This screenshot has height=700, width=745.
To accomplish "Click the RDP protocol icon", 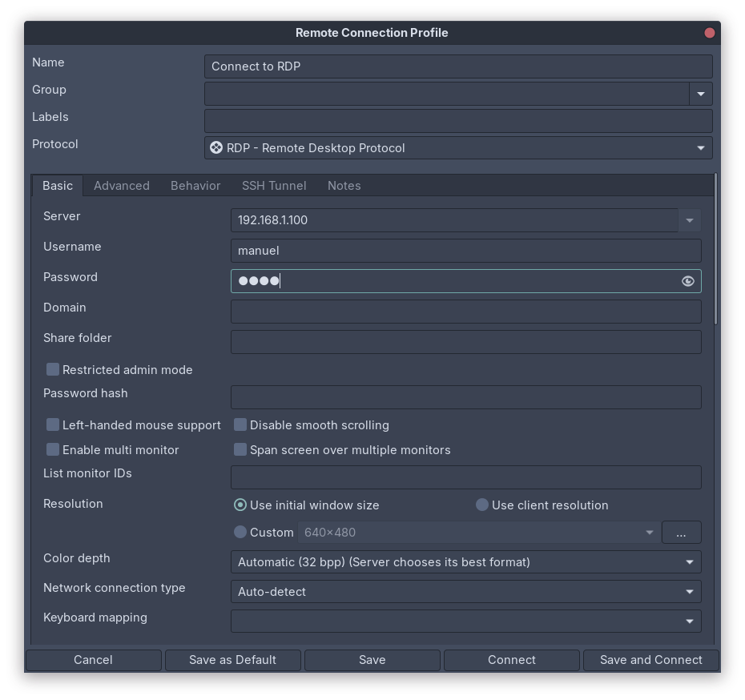I will click(215, 147).
